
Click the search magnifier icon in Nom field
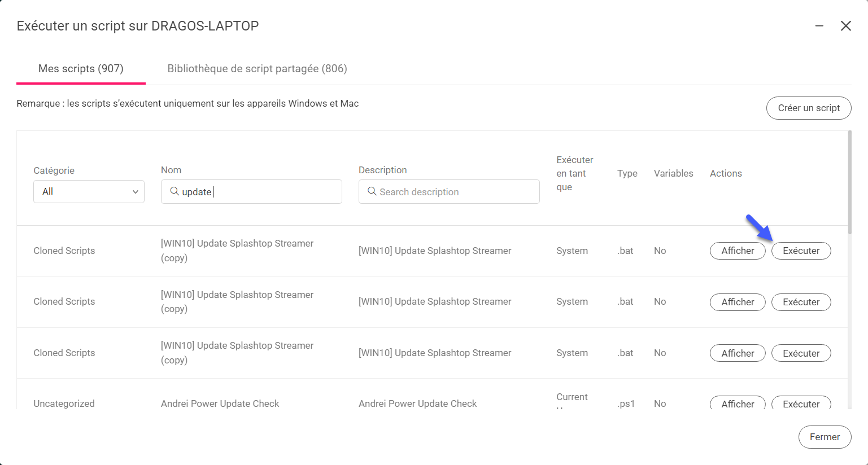[x=175, y=191]
